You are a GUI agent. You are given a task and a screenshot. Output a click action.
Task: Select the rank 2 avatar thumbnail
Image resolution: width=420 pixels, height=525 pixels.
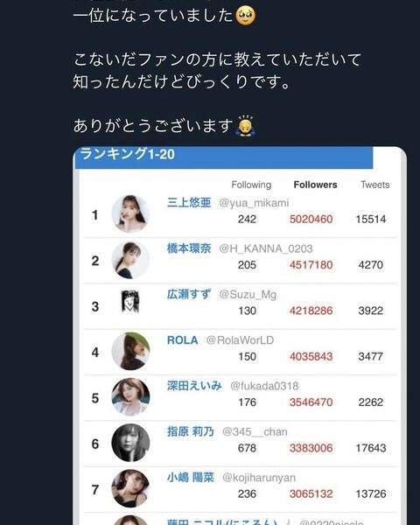tap(130, 260)
